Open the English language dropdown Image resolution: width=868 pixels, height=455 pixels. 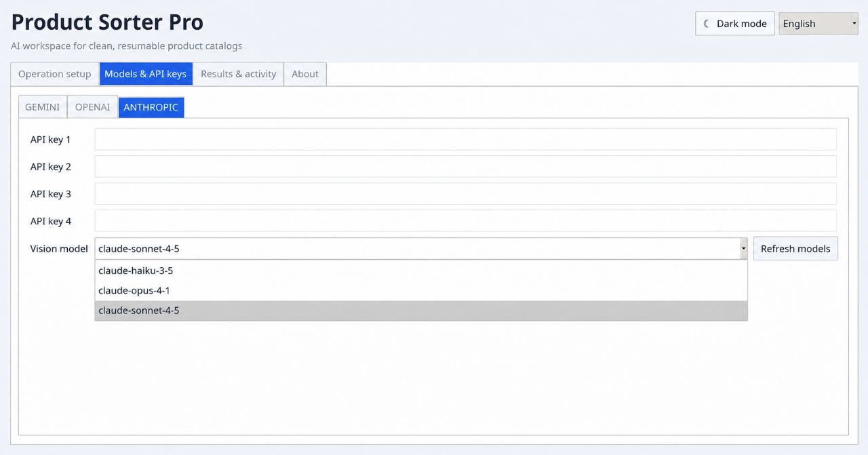coord(818,24)
